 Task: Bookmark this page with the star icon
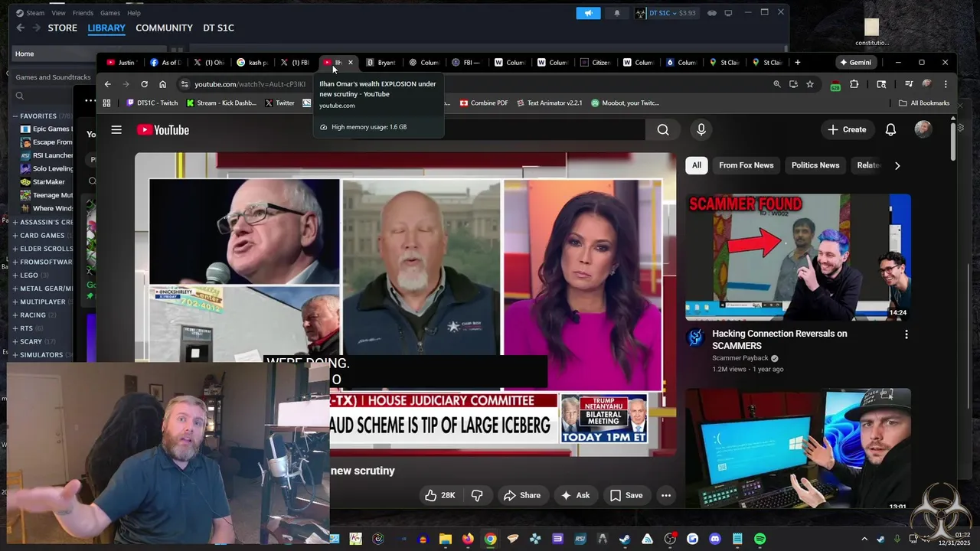[x=810, y=84]
